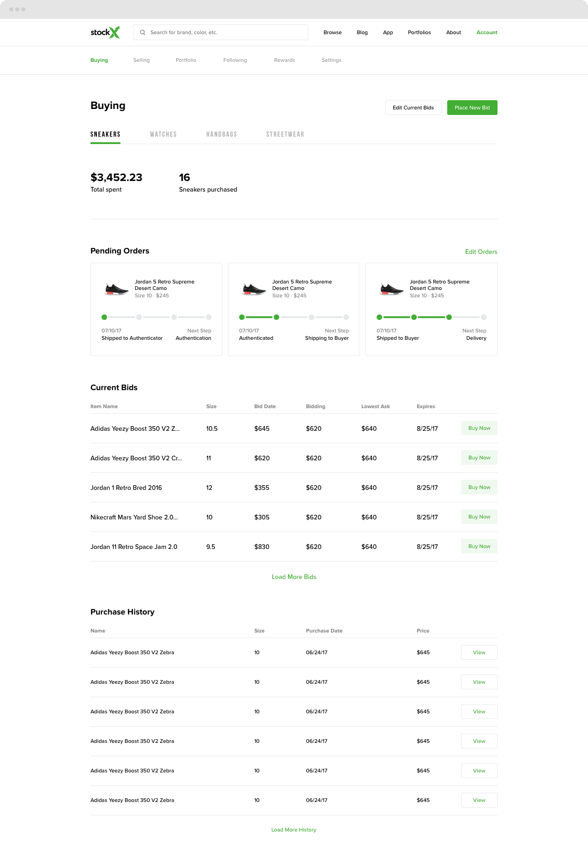Viewport: 588px width, 868px height.
Task: Select the Buying sub-navigation tab
Action: [x=99, y=60]
